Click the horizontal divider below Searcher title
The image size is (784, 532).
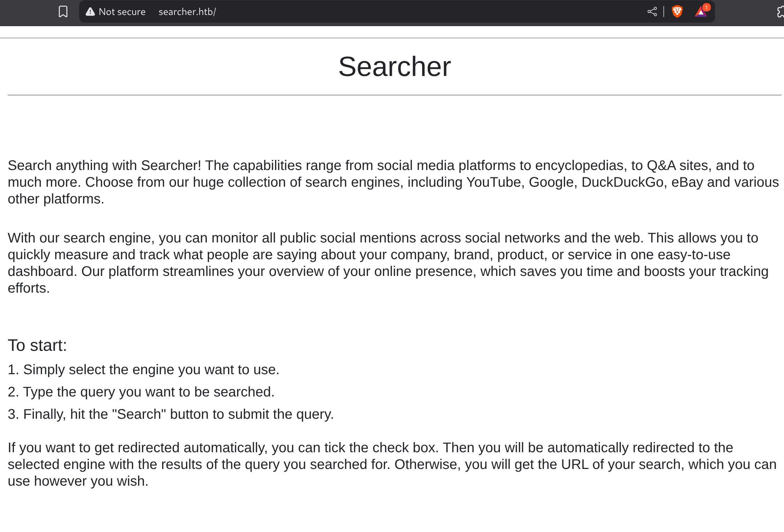[395, 95]
